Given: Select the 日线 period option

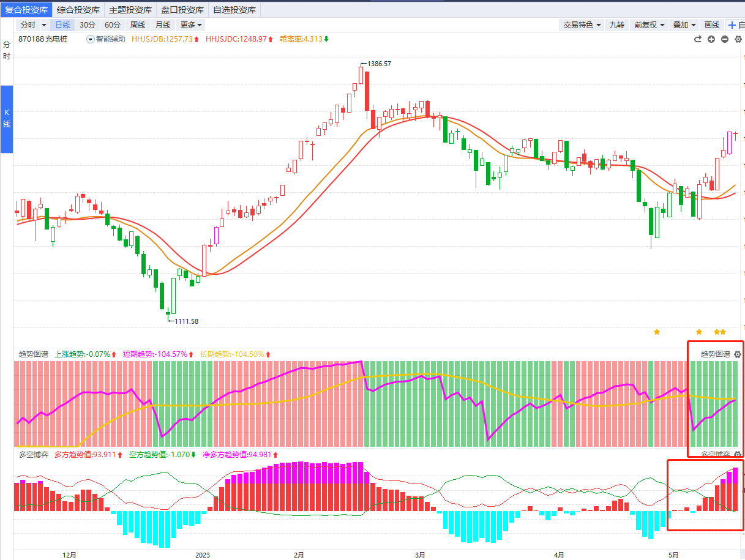Looking at the screenshot, I should coord(62,25).
